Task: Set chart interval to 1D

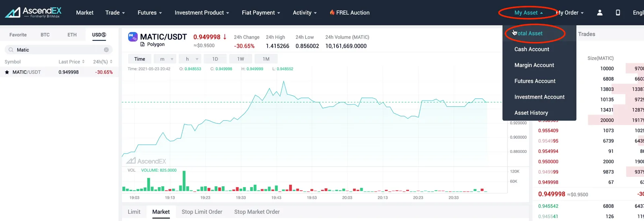Action: click(215, 59)
